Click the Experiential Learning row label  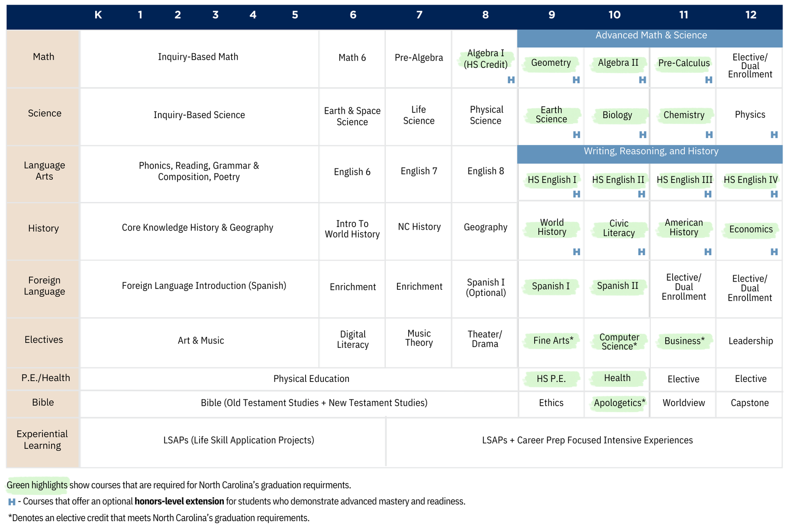[x=42, y=440]
